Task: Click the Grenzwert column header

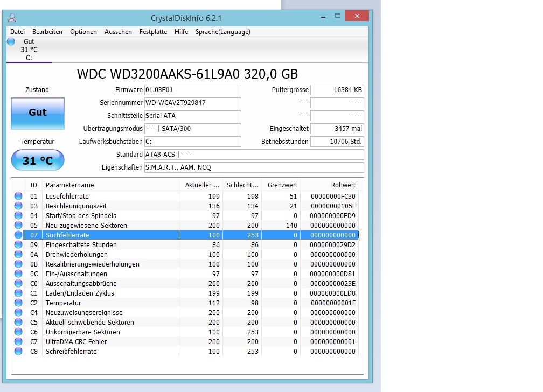Action: click(x=281, y=185)
